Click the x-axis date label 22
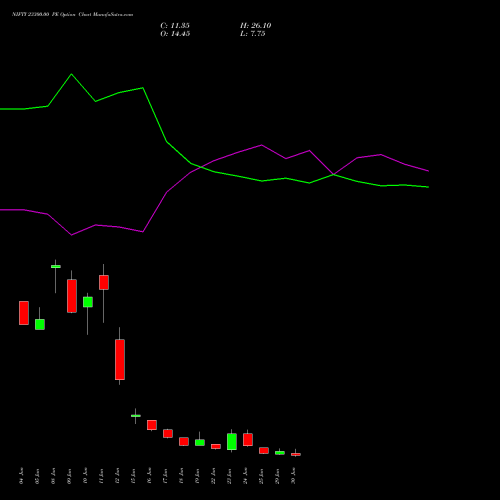 tap(213, 476)
